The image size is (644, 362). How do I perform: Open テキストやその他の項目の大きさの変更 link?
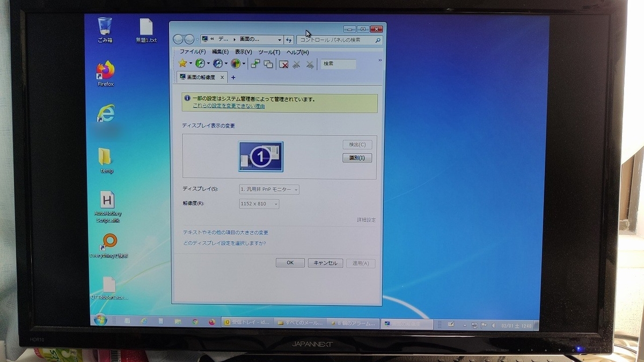pyautogui.click(x=225, y=232)
